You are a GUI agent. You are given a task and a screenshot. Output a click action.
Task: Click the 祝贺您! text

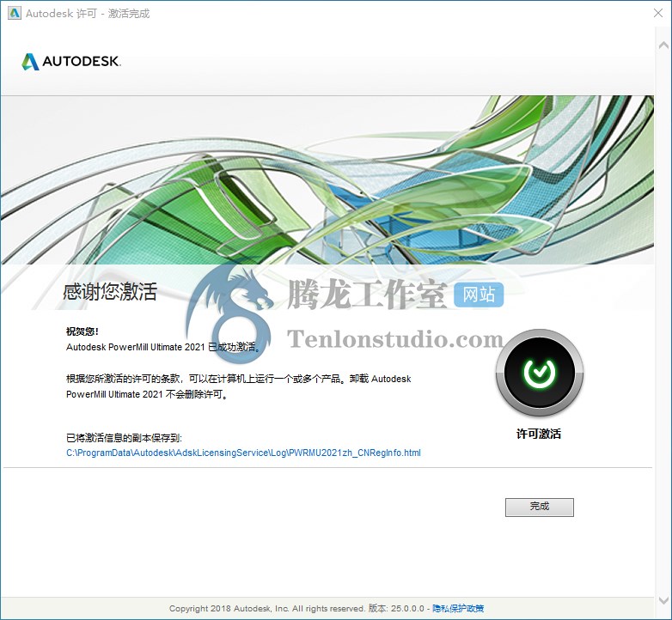coord(82,331)
